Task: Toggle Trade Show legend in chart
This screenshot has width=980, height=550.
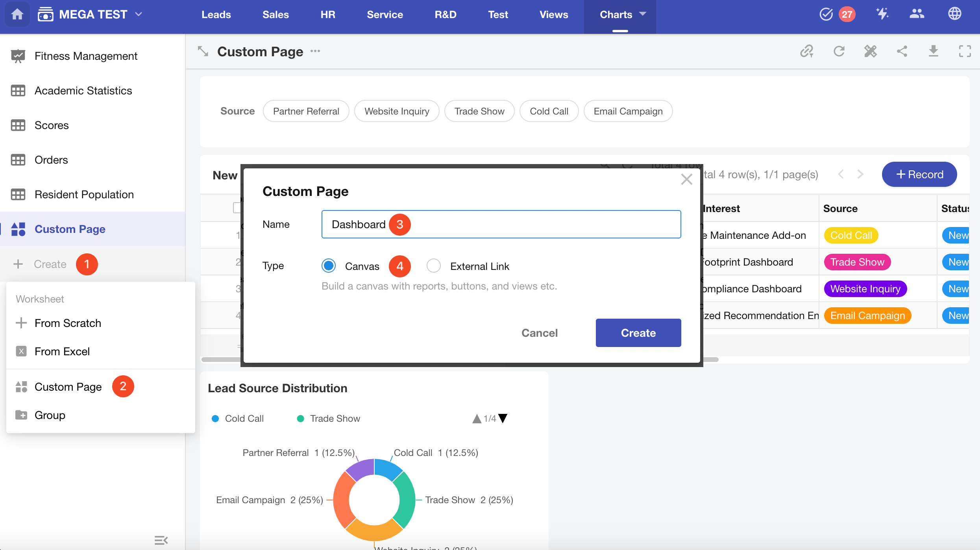Action: tap(335, 419)
